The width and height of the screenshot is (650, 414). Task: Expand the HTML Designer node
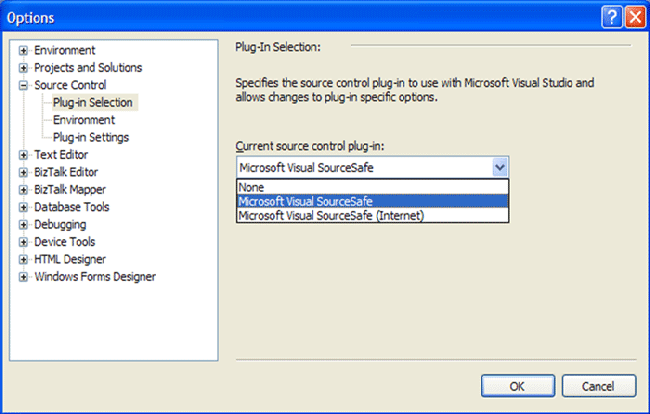point(23,259)
